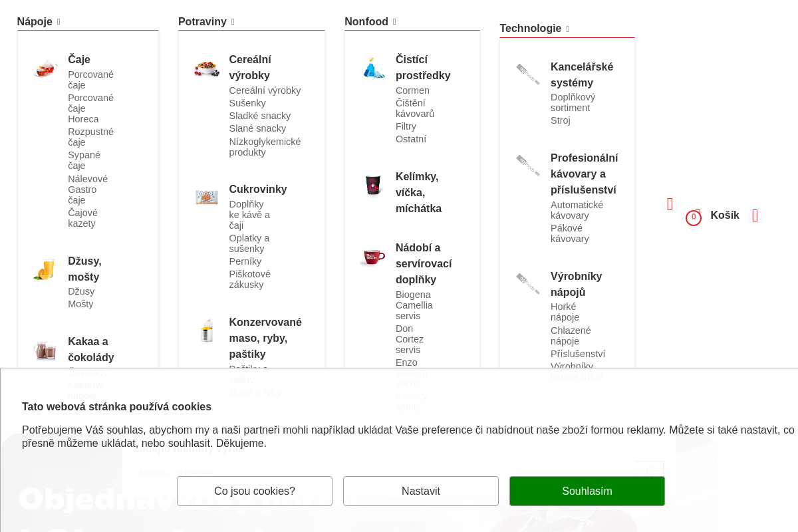This screenshot has width=798, height=532.
Task: Go to the Automatické kávovary link
Action: 577,210
